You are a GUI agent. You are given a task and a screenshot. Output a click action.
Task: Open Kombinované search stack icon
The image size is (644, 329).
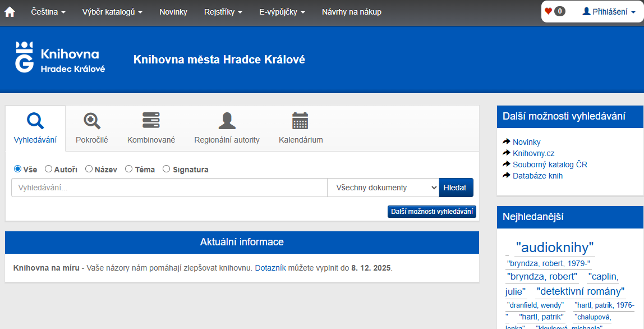tap(151, 121)
